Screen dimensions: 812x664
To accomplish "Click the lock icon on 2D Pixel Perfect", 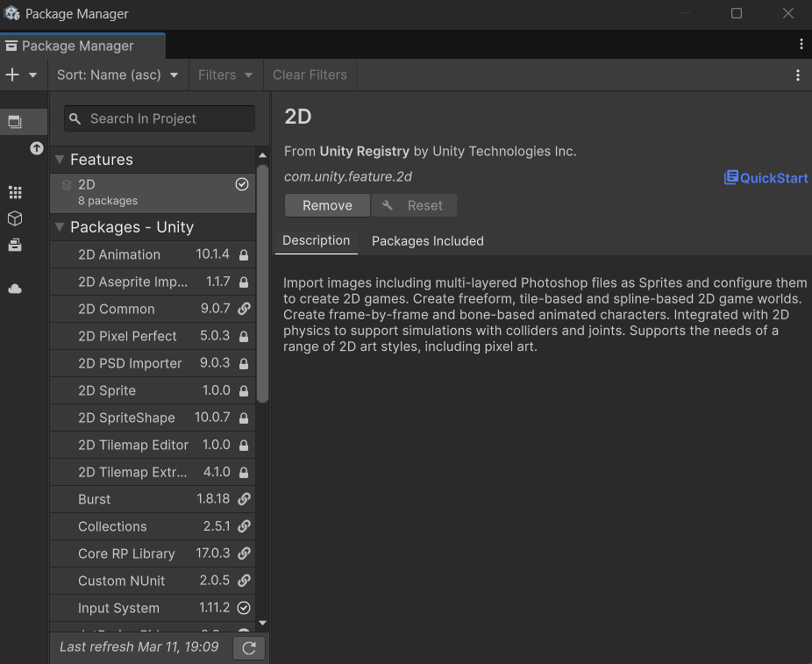I will (x=244, y=337).
